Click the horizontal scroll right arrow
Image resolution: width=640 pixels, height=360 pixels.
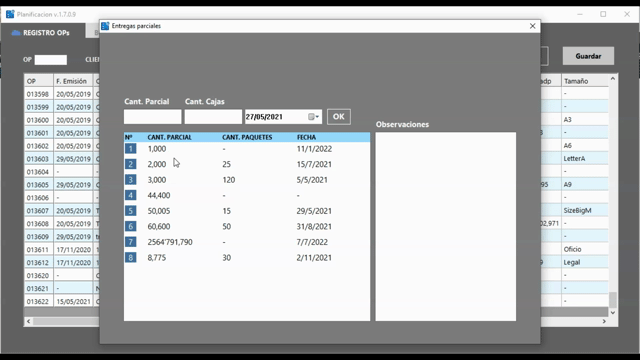[x=604, y=322]
